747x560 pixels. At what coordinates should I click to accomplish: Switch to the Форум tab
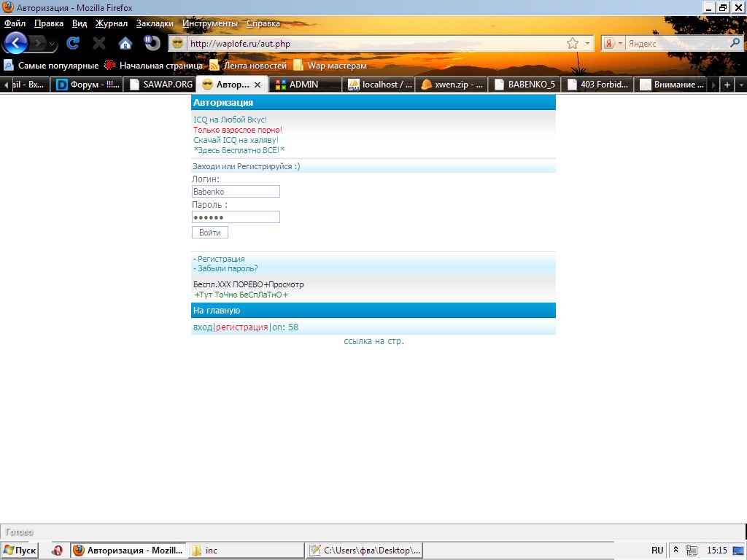coord(88,85)
